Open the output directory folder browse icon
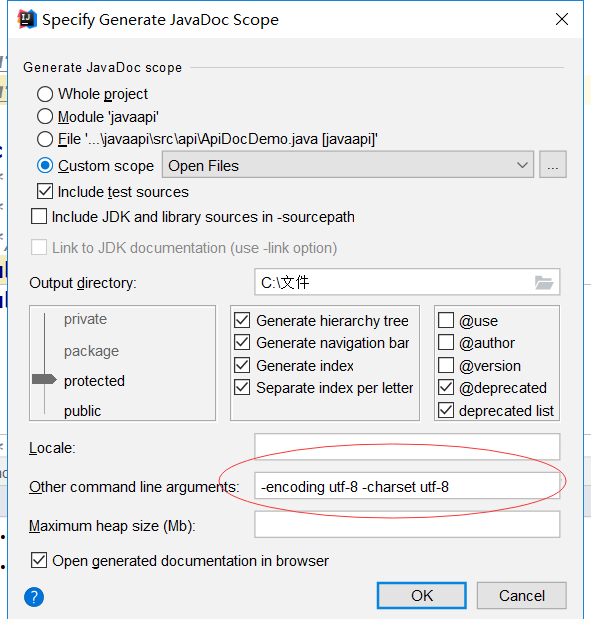The height and width of the screenshot is (619, 591). coord(544,282)
